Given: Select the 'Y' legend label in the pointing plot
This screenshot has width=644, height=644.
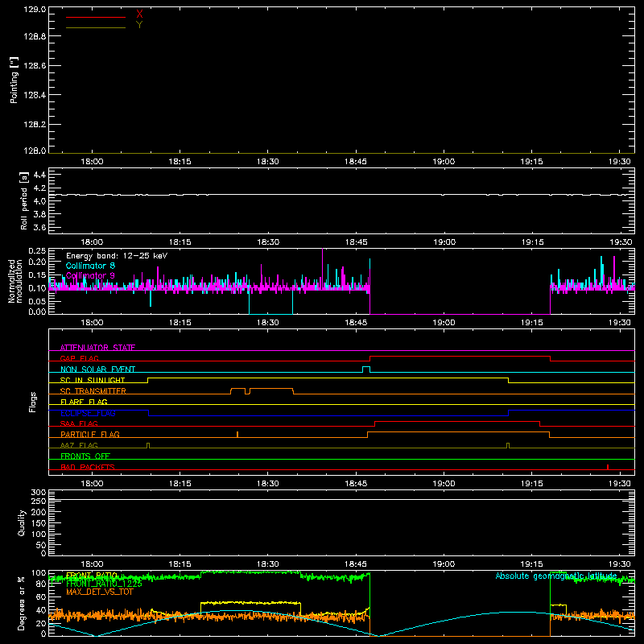Looking at the screenshot, I should 139,25.
